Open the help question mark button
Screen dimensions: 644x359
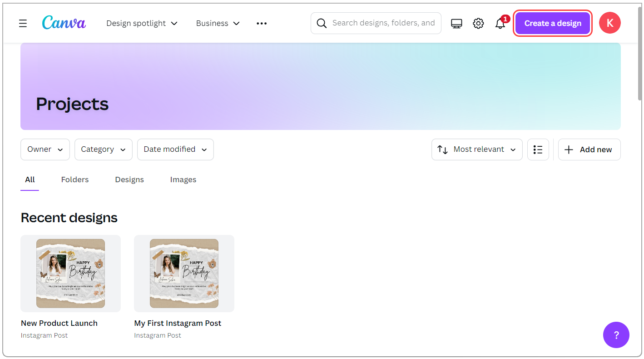point(616,335)
